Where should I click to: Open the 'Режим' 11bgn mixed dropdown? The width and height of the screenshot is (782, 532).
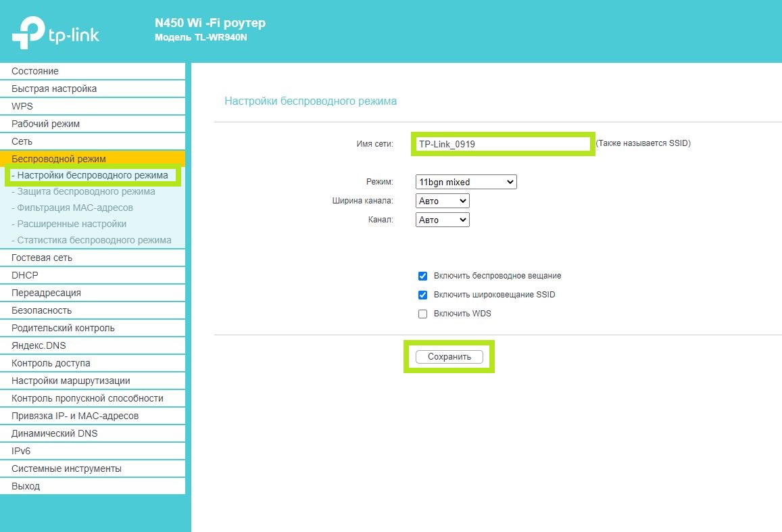[466, 182]
